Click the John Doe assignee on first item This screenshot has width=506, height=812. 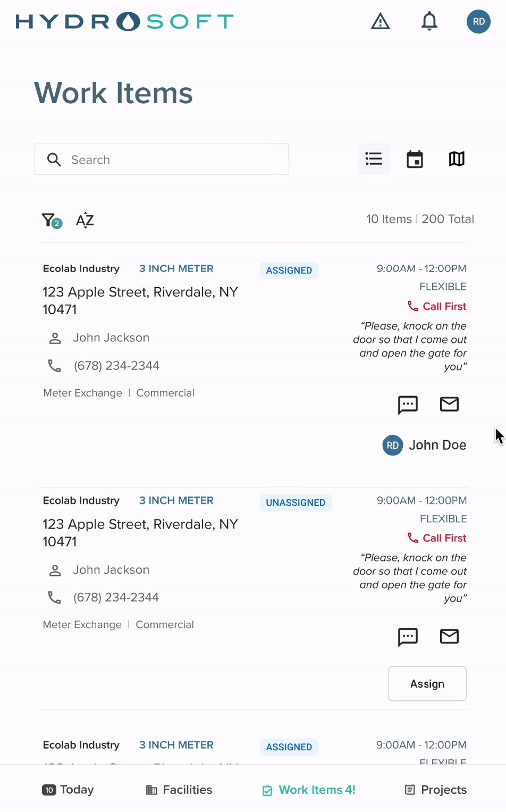click(424, 445)
